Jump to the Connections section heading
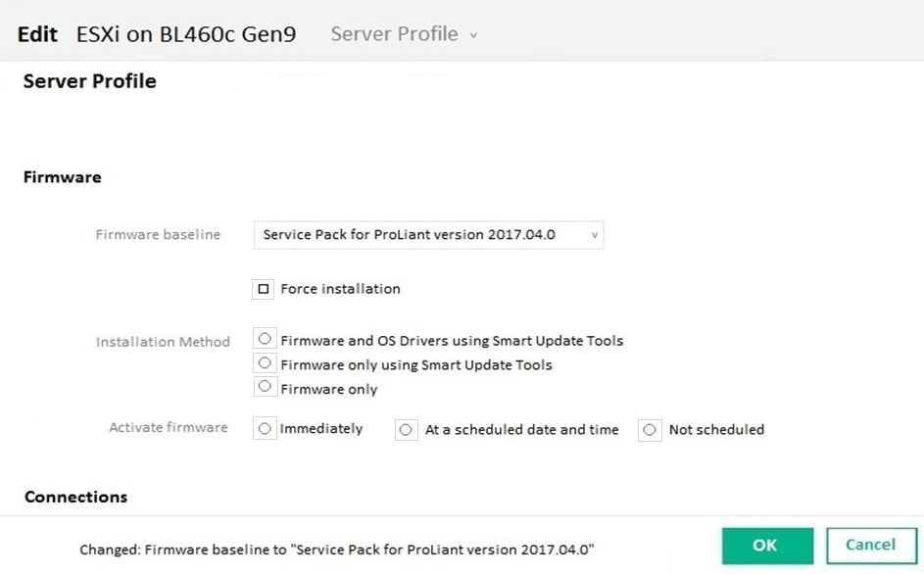The height and width of the screenshot is (574, 924). (x=75, y=497)
